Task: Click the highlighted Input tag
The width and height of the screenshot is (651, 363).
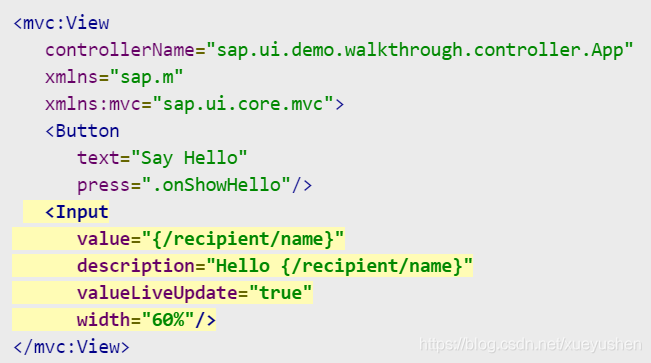Action: (x=77, y=212)
